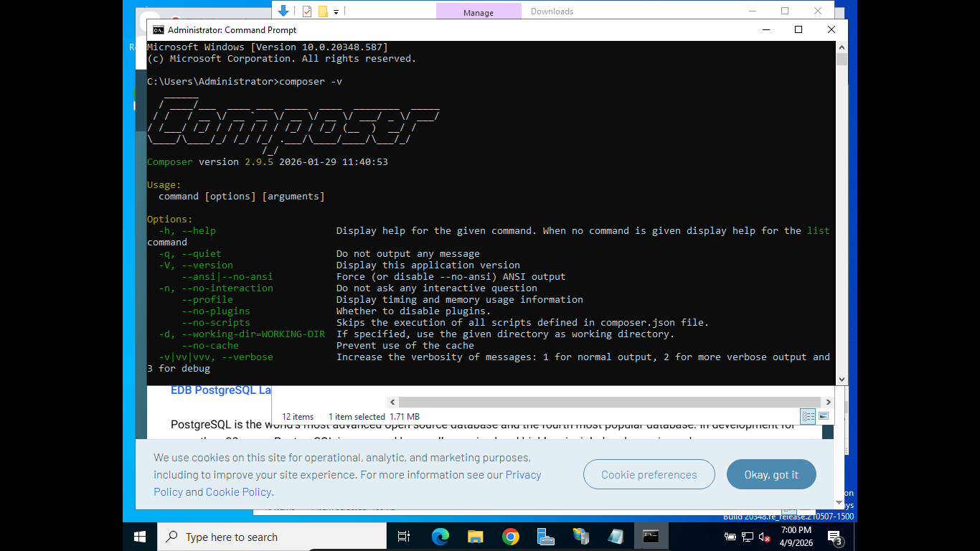This screenshot has width=980, height=551.
Task: Click the Explorer Properties quick access icon
Action: tap(307, 11)
